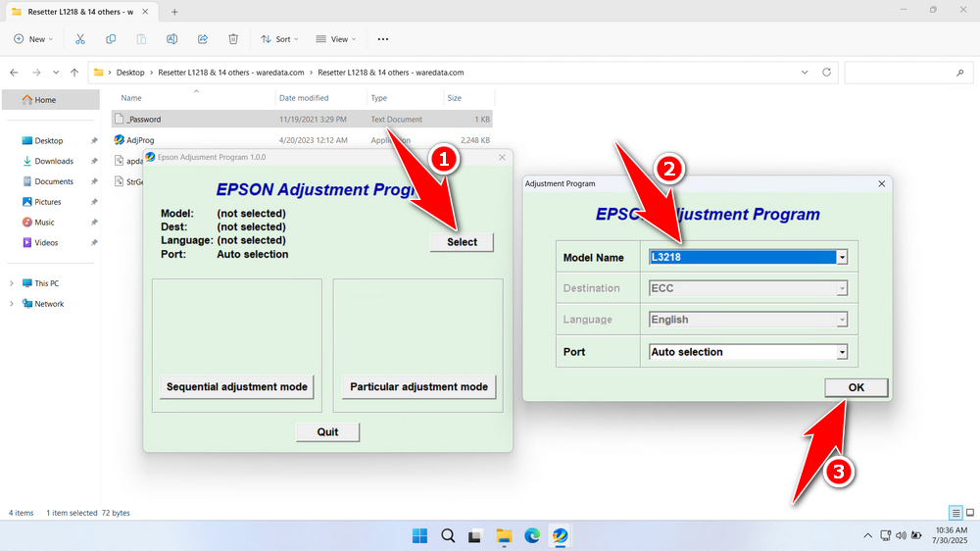Image resolution: width=980 pixels, height=551 pixels.
Task: Expand the address bar history dropdown
Action: pyautogui.click(x=805, y=72)
